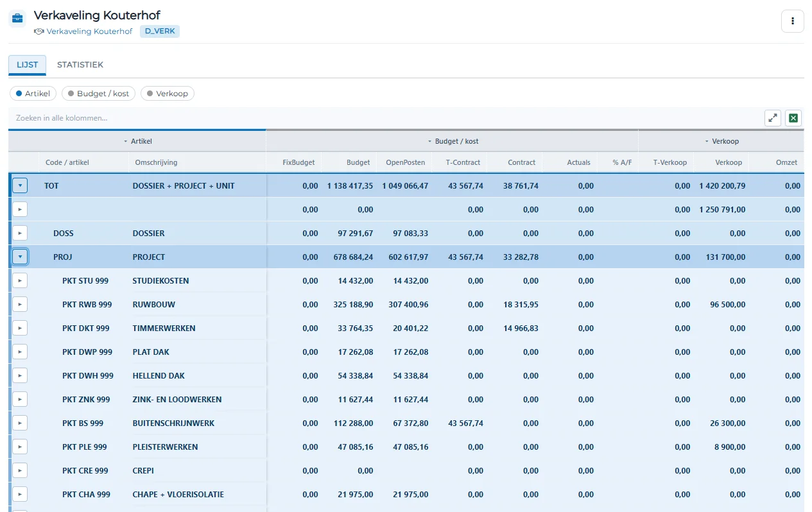This screenshot has width=812, height=512.
Task: Expand the PKT DWH 999 Hellend Dak row
Action: 20,376
